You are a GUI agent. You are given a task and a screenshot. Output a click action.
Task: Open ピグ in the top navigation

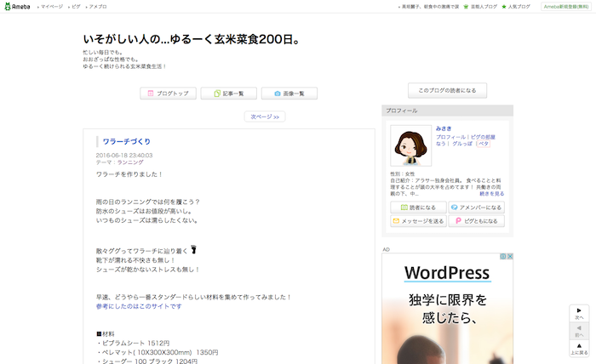[x=76, y=7]
